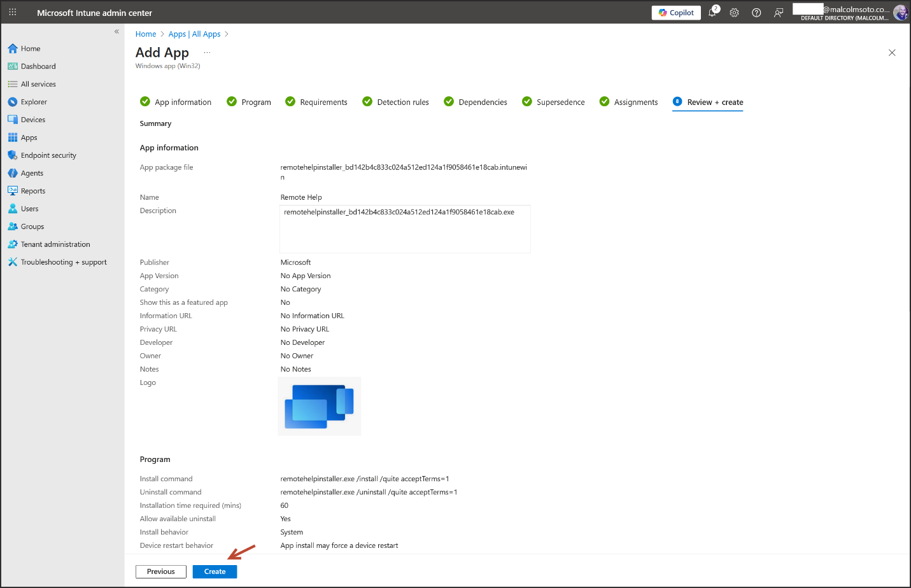Image resolution: width=911 pixels, height=588 pixels.
Task: Click the notifications bell icon
Action: [x=712, y=13]
